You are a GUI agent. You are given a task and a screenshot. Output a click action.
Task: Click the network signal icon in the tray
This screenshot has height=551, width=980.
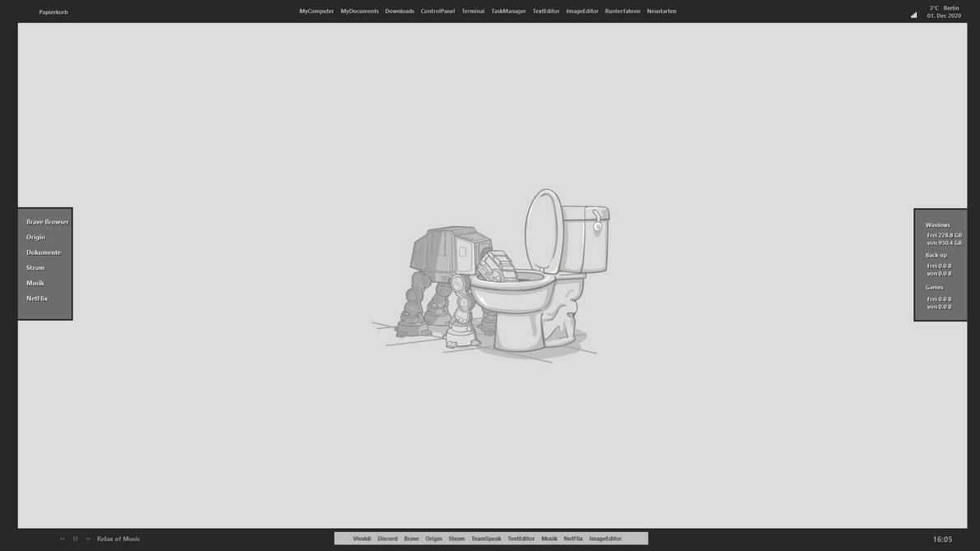(x=912, y=13)
